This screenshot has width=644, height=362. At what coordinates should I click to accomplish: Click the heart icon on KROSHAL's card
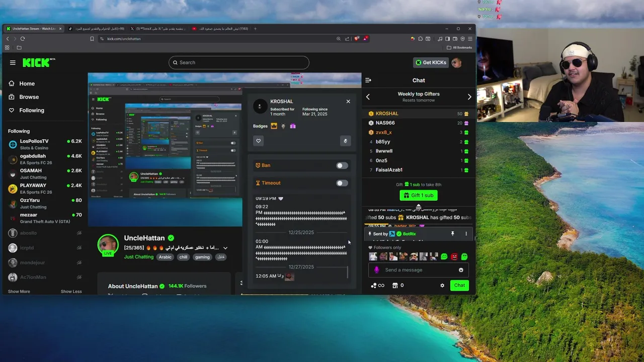[259, 141]
